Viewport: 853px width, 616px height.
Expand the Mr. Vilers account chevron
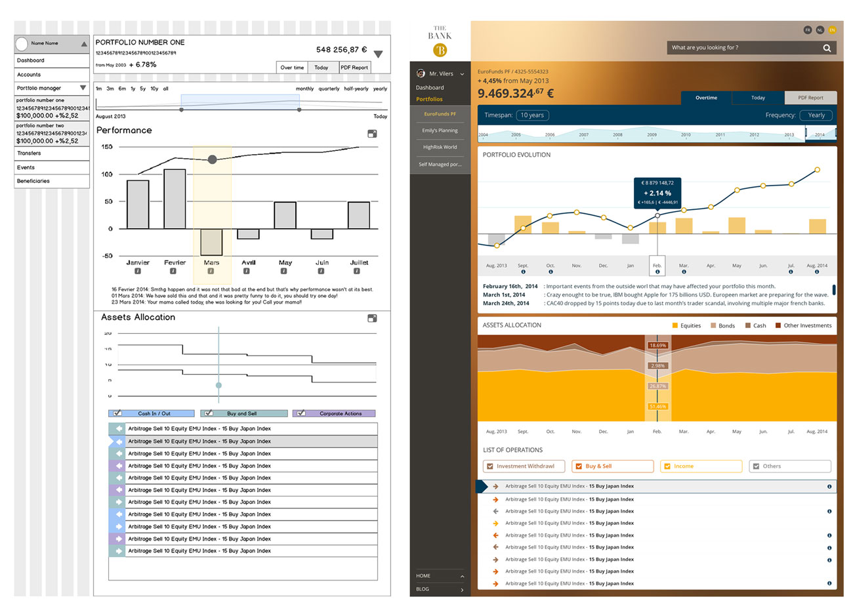point(462,73)
